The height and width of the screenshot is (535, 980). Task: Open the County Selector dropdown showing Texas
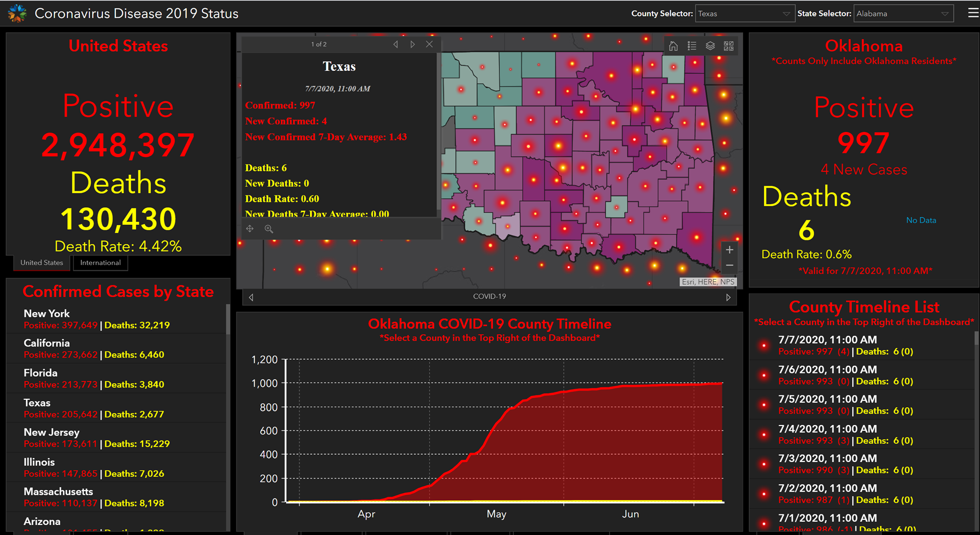click(745, 13)
